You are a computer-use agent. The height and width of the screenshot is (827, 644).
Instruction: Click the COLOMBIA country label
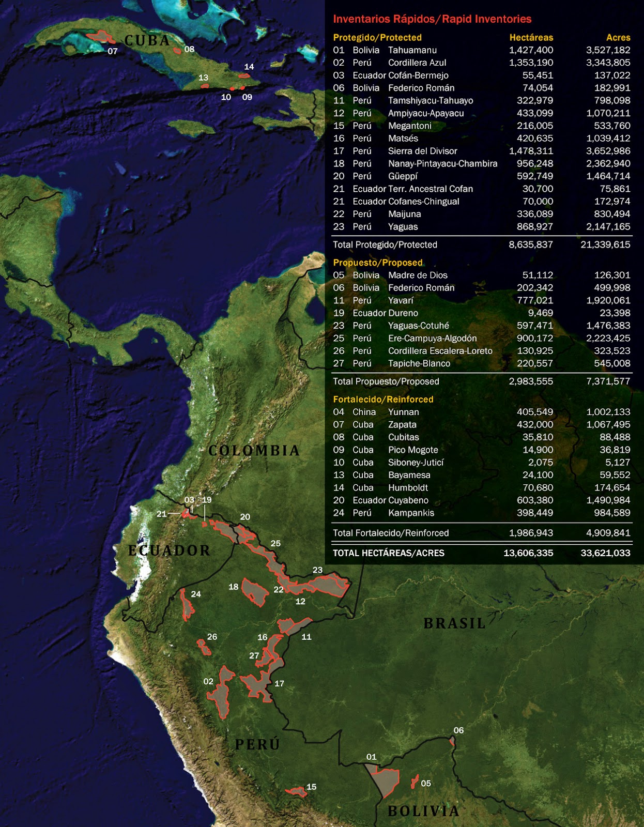tap(254, 451)
